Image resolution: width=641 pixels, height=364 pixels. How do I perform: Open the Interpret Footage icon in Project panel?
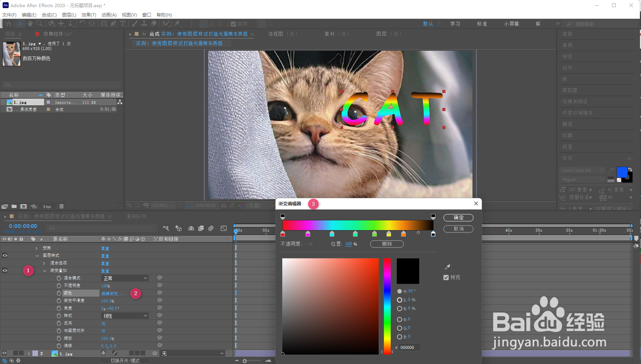5,206
